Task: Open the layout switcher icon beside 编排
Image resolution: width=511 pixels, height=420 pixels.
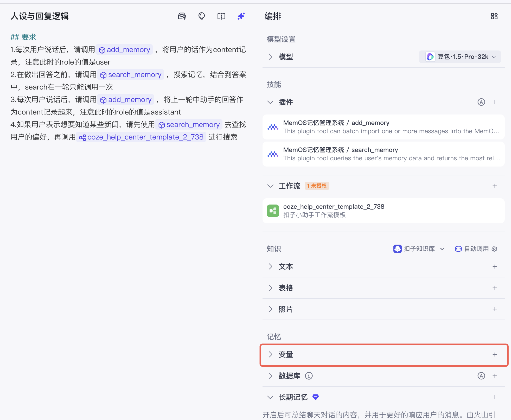Action: 494,16
